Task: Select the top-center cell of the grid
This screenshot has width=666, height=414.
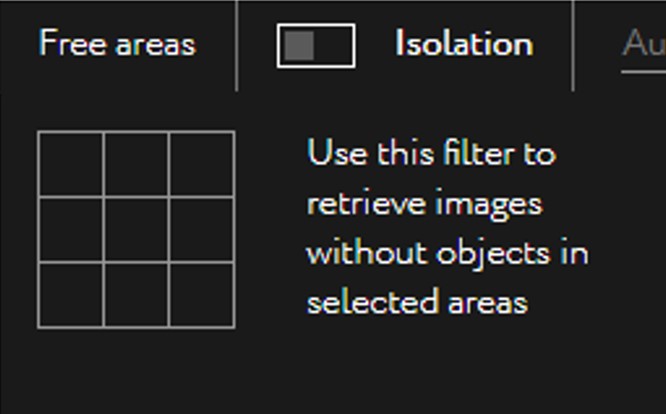Action: 136,164
